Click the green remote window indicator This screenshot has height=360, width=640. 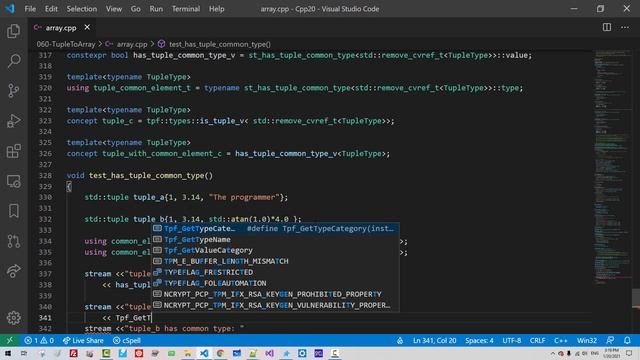(x=9, y=340)
